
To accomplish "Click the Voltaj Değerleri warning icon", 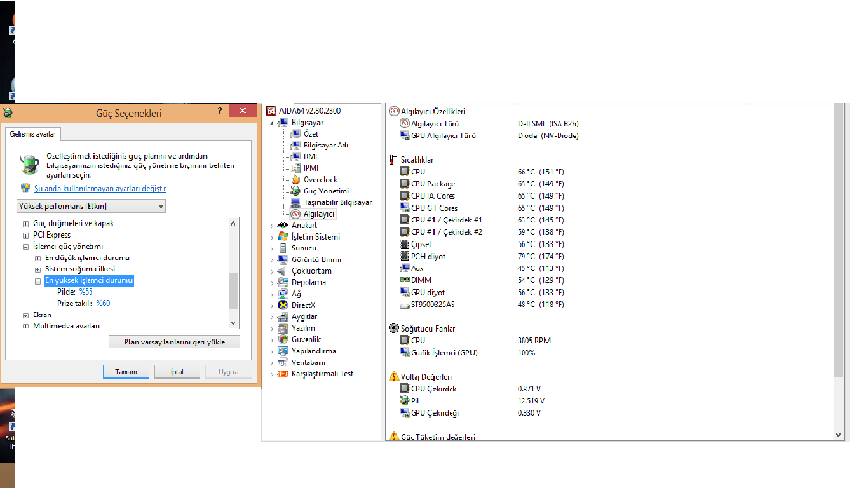I will 393,377.
